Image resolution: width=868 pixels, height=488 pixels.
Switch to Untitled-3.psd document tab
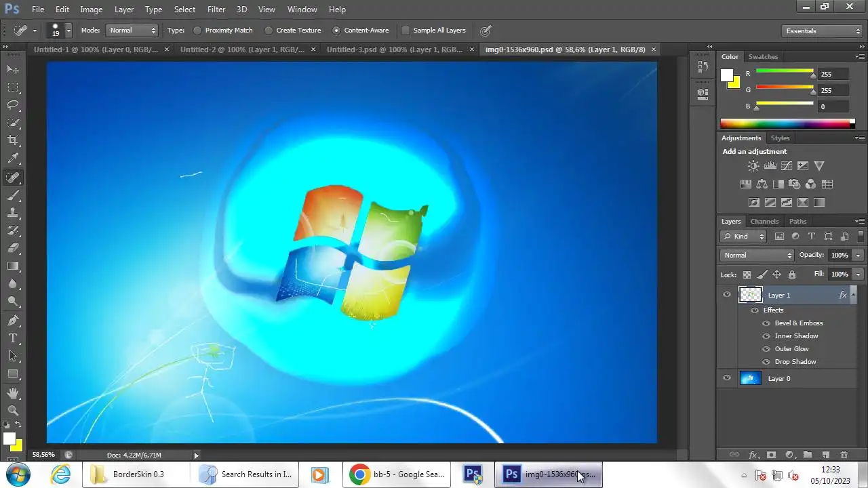395,49
